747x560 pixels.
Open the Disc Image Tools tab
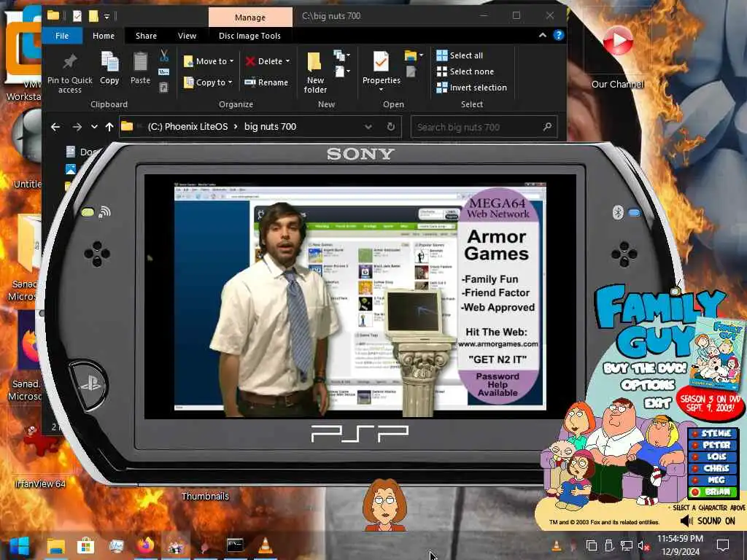pos(249,36)
